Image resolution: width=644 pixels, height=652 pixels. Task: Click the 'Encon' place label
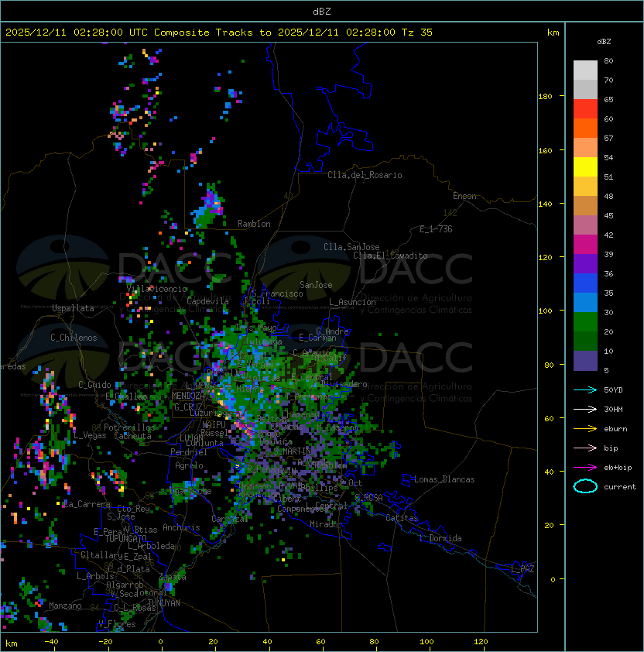(x=464, y=196)
